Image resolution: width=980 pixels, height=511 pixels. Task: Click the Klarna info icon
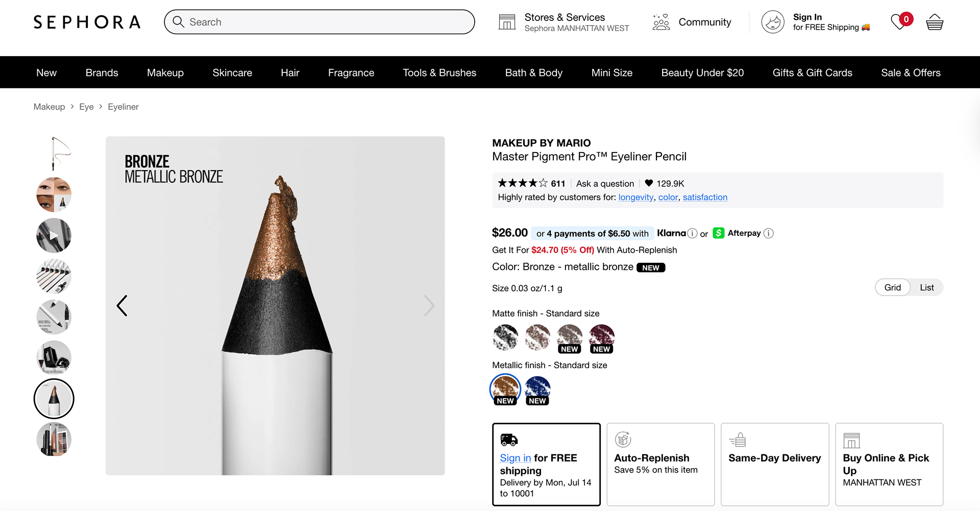click(692, 233)
